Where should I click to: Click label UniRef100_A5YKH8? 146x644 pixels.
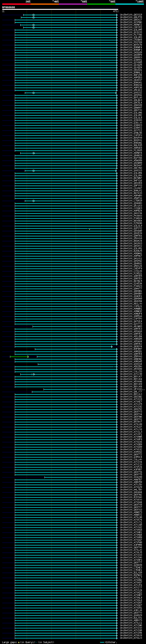click(131, 382)
